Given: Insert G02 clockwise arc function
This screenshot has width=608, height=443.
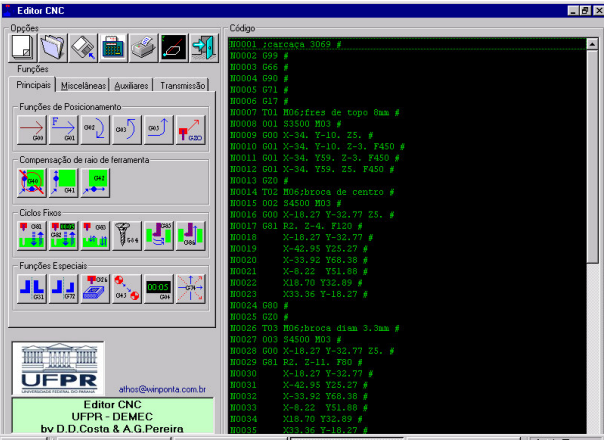Looking at the screenshot, I should (95, 130).
